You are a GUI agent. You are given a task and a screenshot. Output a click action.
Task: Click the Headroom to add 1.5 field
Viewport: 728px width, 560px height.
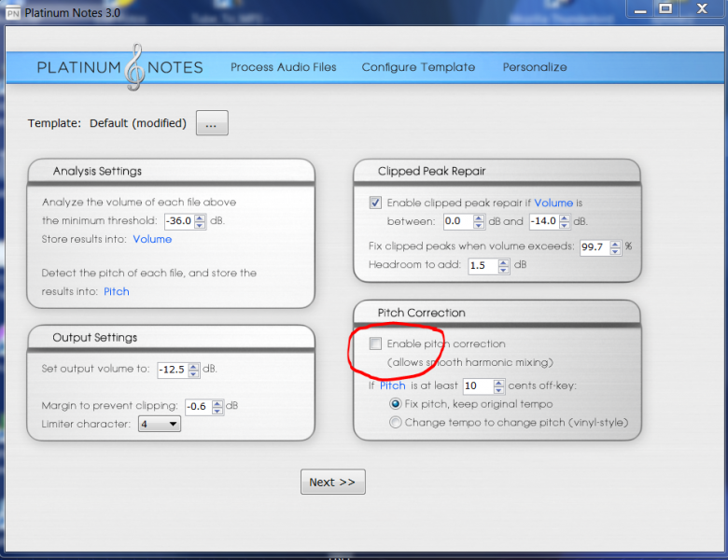pyautogui.click(x=483, y=266)
